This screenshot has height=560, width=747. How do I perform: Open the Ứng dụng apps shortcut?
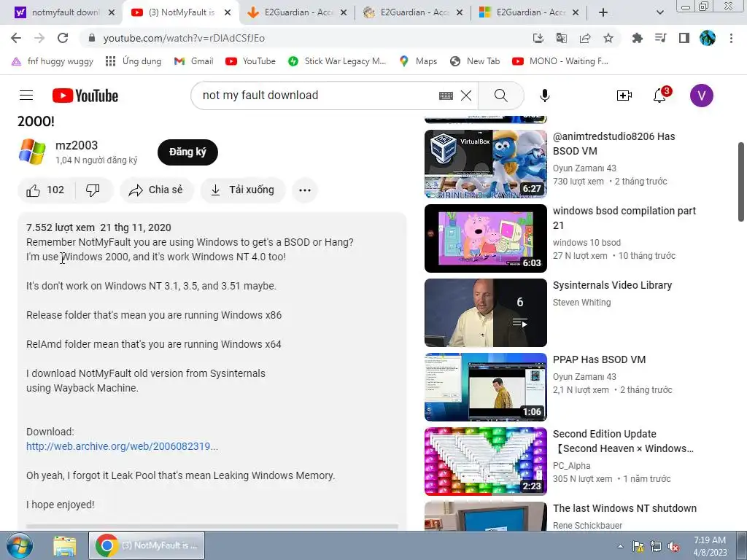click(133, 61)
